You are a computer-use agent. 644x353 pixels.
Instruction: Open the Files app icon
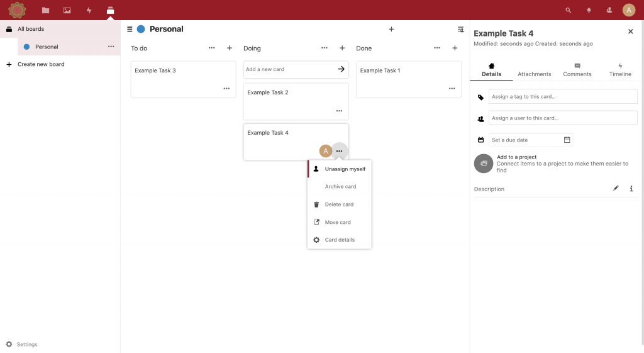click(45, 10)
